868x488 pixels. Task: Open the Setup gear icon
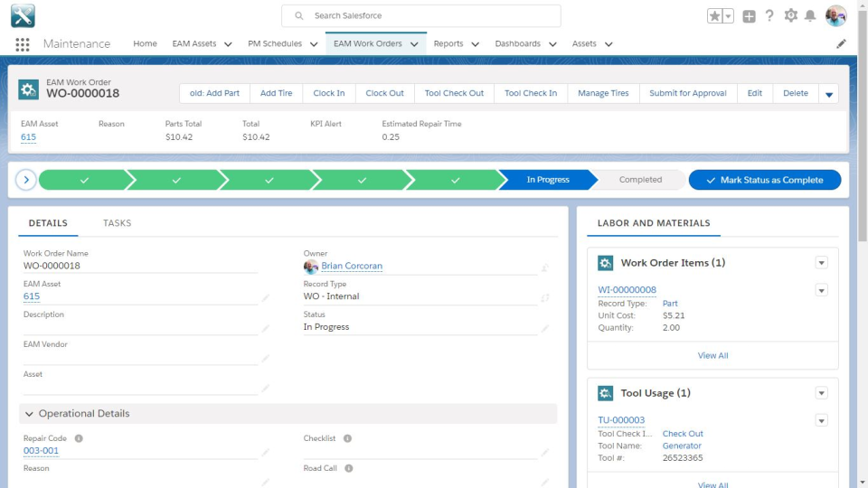tap(790, 15)
